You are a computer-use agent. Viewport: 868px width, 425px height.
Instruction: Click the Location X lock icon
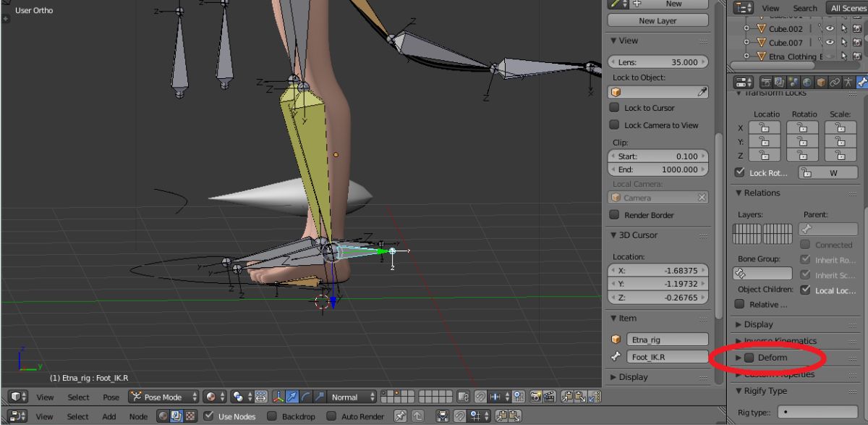[x=766, y=127]
